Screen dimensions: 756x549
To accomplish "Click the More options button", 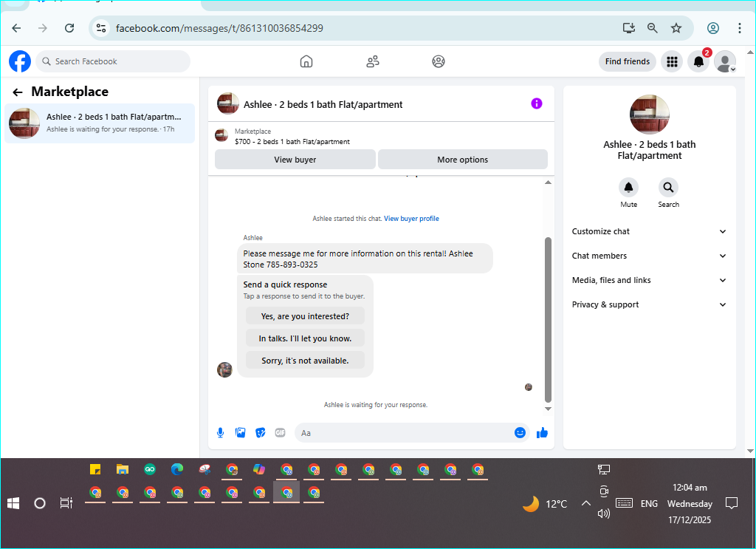I will (462, 159).
